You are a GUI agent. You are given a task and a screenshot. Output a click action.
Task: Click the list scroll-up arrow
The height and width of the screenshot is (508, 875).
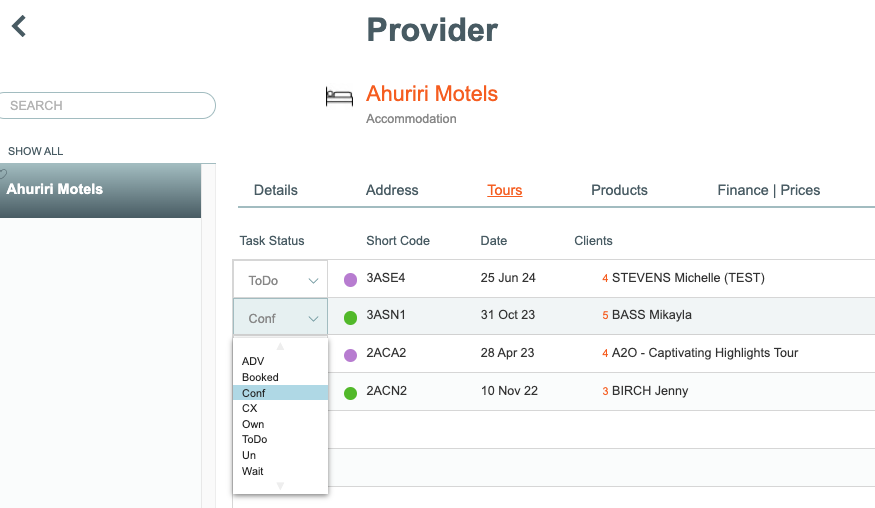(280, 347)
